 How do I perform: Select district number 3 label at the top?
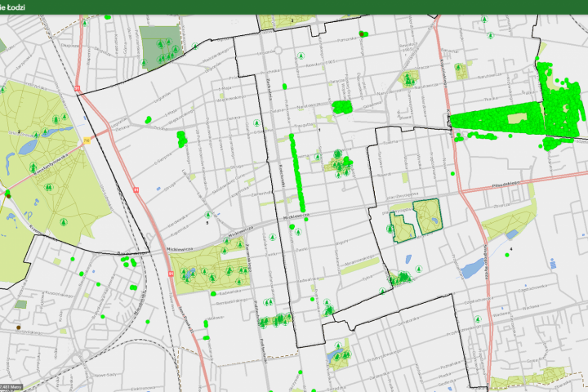pyautogui.click(x=292, y=21)
